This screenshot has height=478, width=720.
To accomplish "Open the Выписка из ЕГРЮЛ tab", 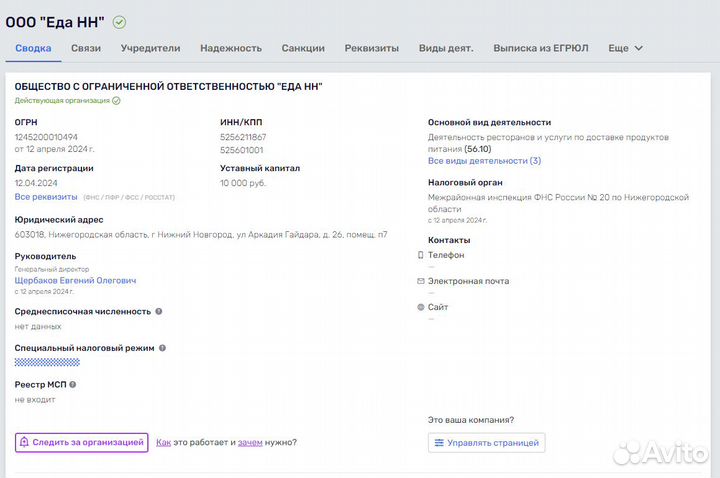I will pos(541,48).
